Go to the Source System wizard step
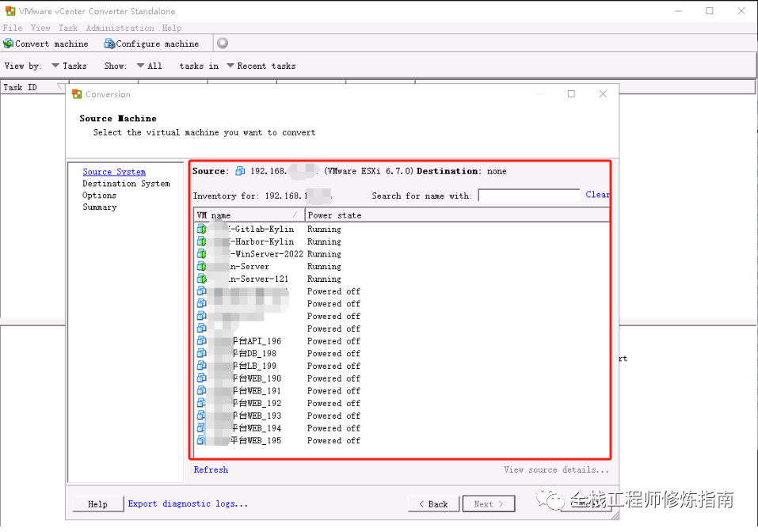 point(114,172)
